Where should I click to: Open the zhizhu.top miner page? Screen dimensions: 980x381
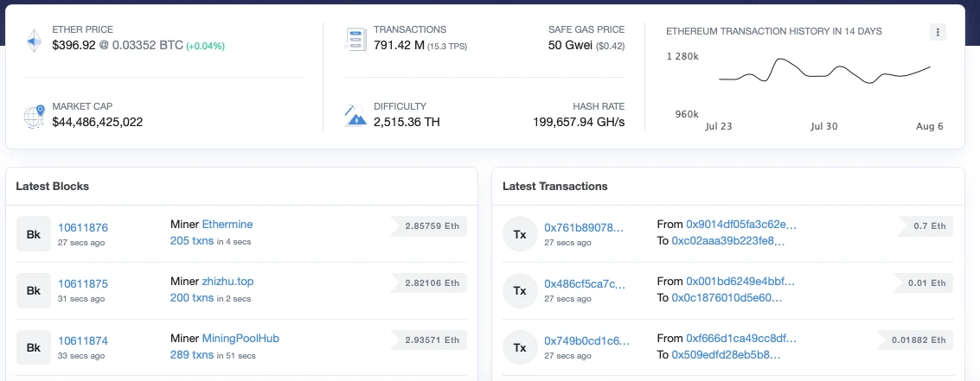[x=228, y=281]
